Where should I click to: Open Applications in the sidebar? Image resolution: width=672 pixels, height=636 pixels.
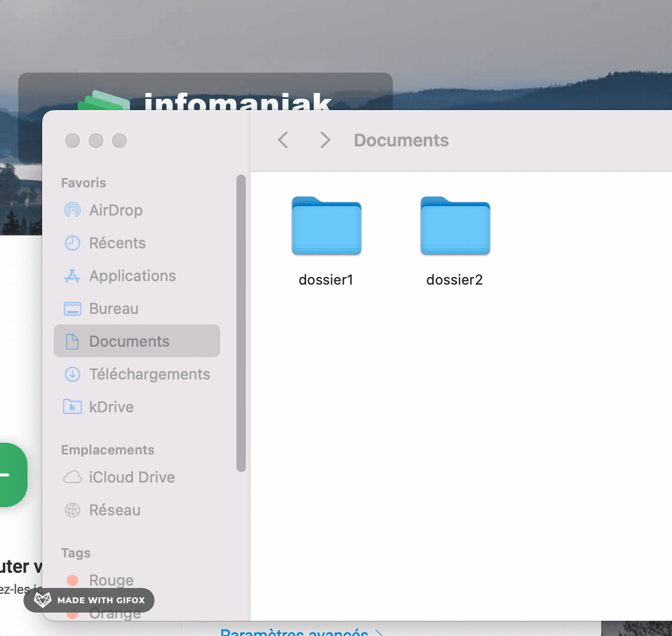(132, 276)
